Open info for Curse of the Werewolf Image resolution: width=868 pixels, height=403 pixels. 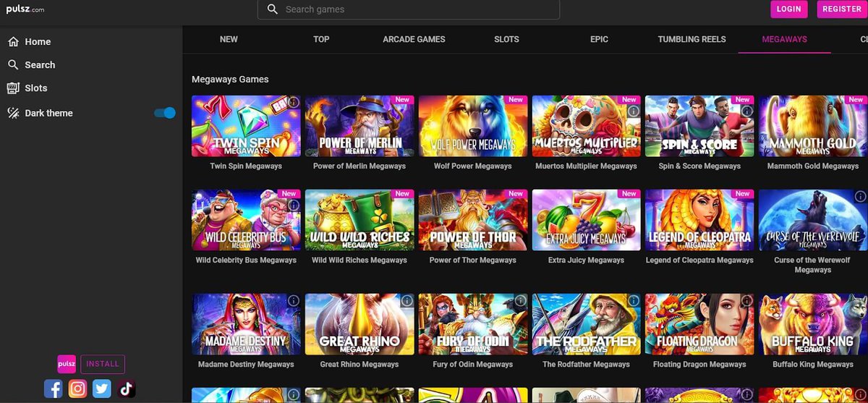pos(861,196)
